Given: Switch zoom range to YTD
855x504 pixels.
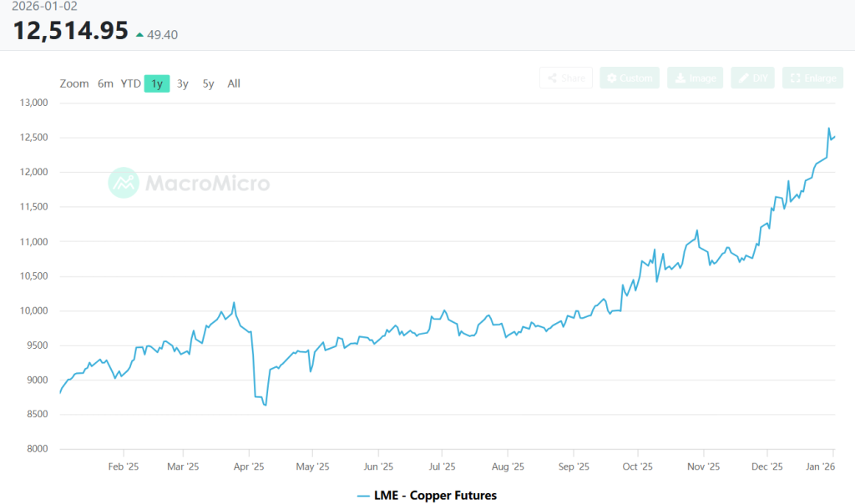Looking at the screenshot, I should 130,83.
